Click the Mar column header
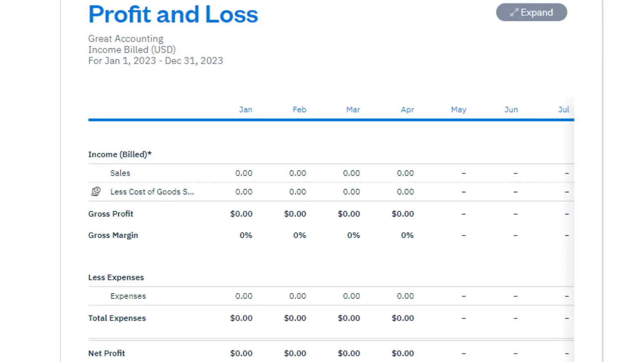Image resolution: width=644 pixels, height=362 pixels. 353,109
